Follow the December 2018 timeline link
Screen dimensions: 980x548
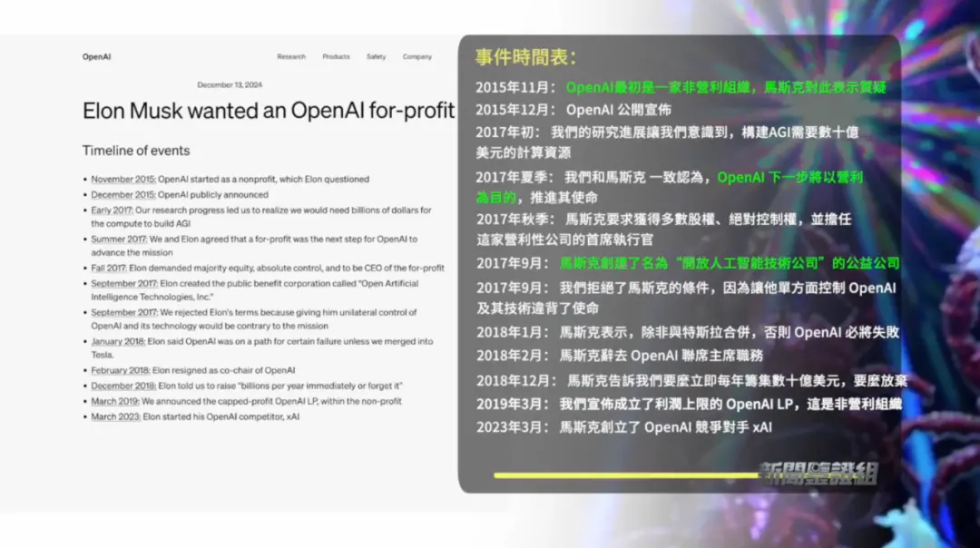[123, 387]
